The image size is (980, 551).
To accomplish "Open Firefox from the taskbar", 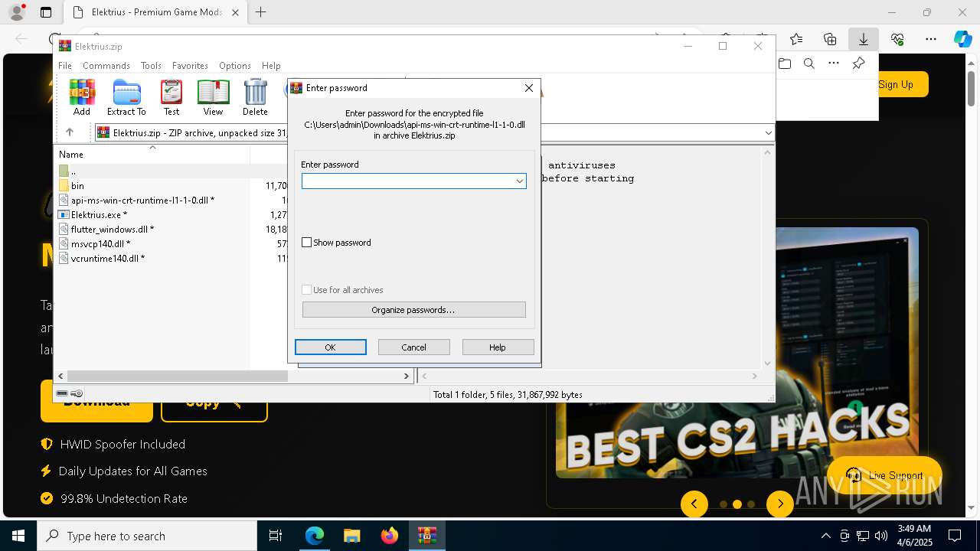I will (x=390, y=536).
